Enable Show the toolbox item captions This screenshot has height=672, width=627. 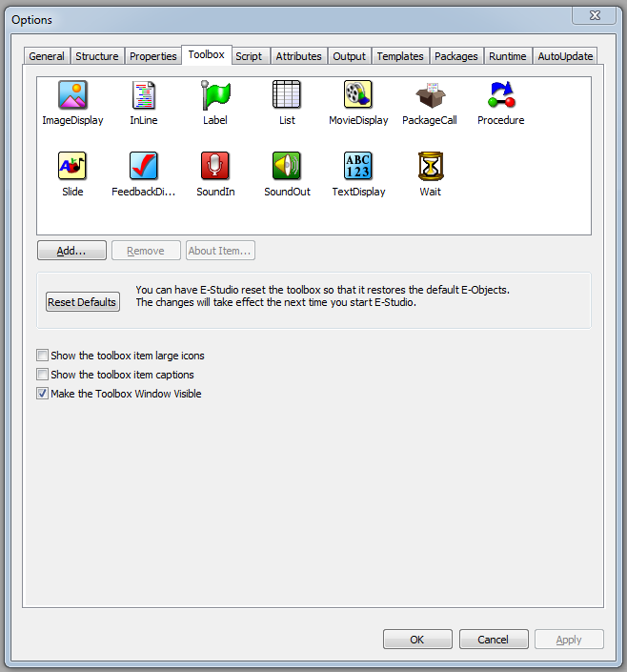42,375
